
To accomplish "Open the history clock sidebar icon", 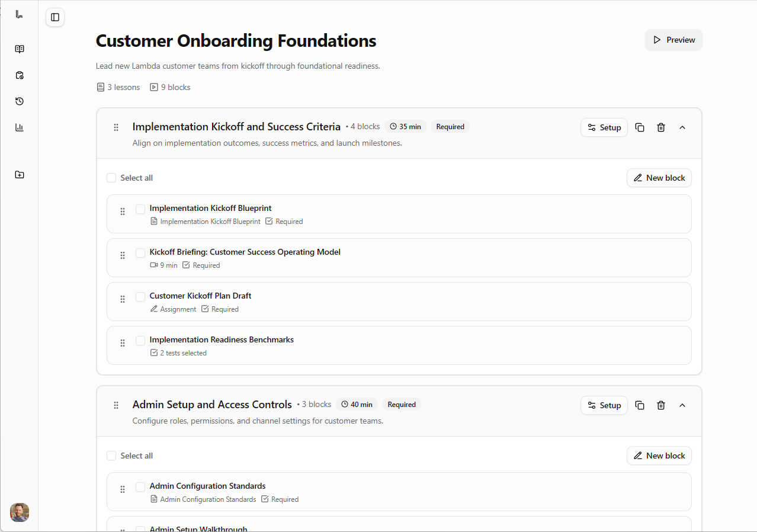I will pyautogui.click(x=20, y=101).
